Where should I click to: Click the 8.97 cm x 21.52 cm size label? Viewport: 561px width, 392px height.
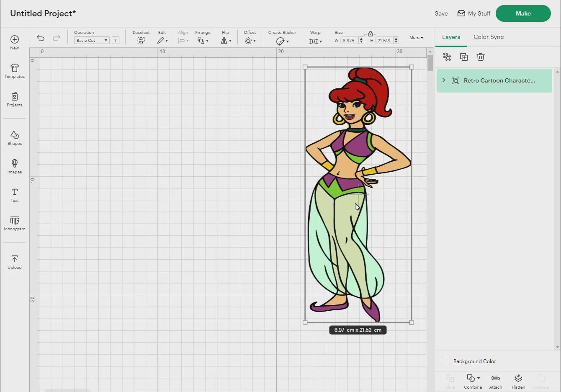pos(358,330)
